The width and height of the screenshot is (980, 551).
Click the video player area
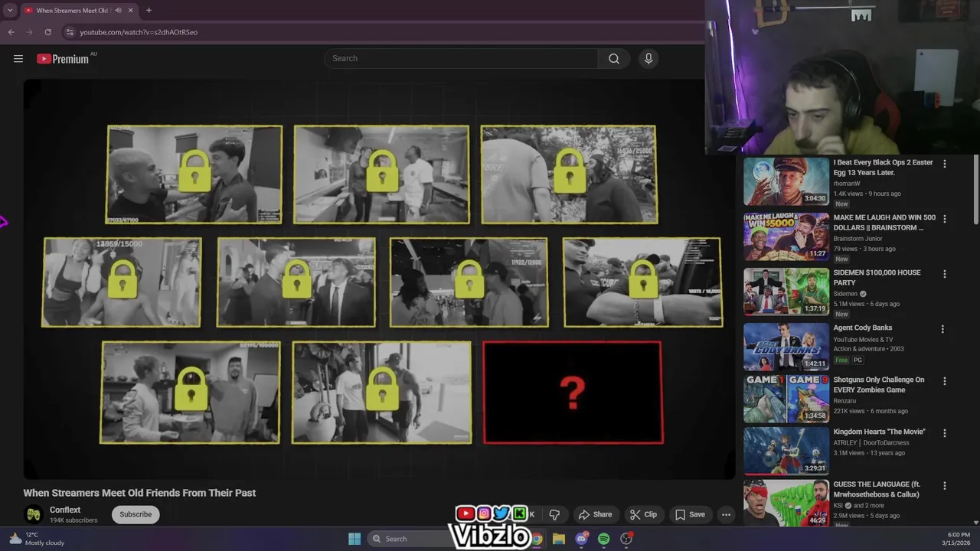pyautogui.click(x=379, y=279)
